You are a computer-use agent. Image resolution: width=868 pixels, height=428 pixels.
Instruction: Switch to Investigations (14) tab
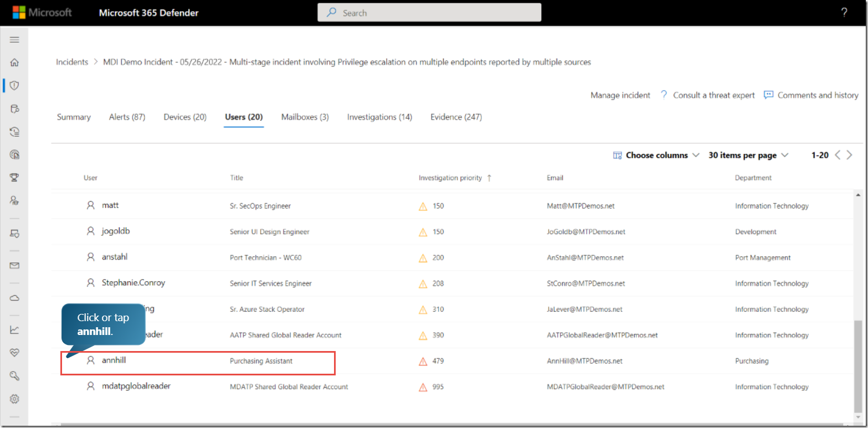pos(379,117)
